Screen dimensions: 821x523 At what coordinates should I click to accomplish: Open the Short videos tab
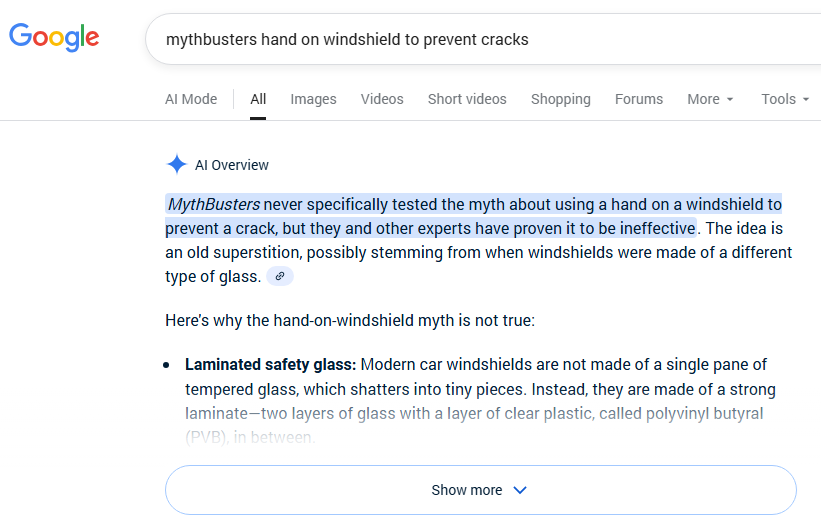click(467, 99)
